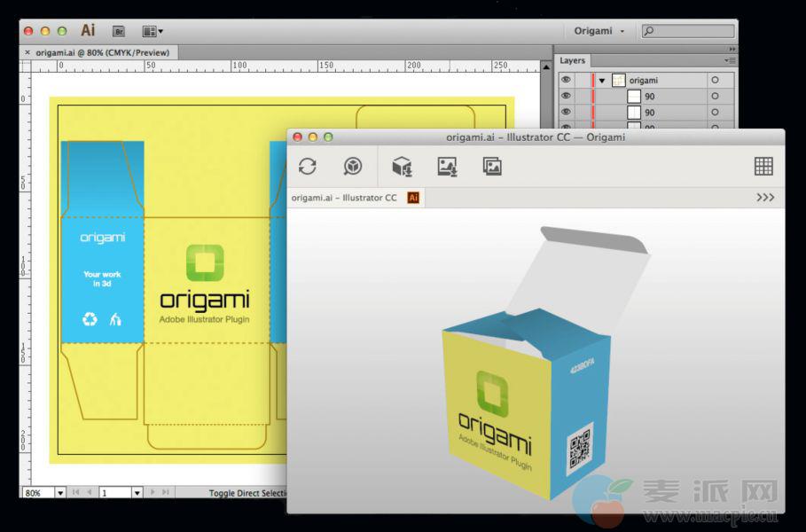806x532 pixels.
Task: Click the save image export icon
Action: (x=447, y=166)
